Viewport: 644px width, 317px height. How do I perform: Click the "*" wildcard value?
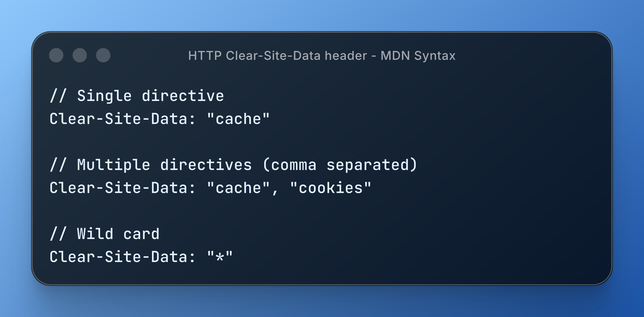(220, 256)
